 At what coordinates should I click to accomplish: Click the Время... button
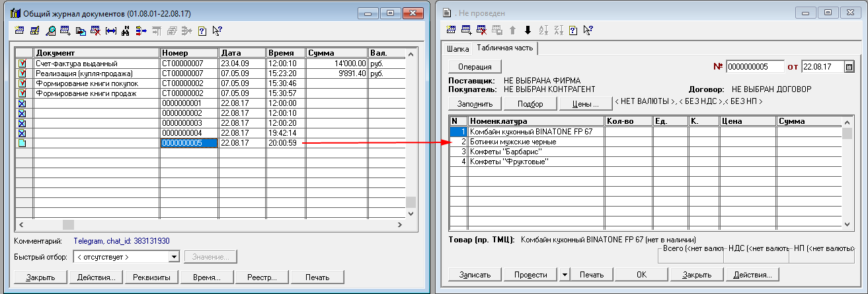tap(207, 277)
